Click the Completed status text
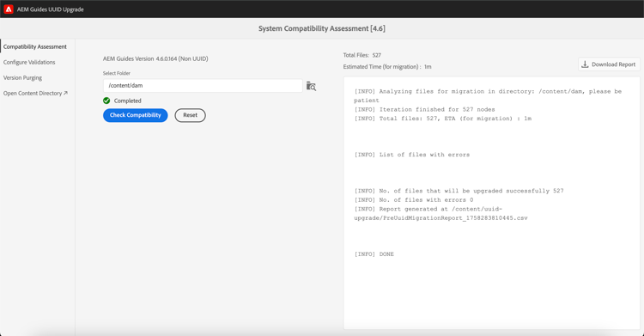 [127, 101]
